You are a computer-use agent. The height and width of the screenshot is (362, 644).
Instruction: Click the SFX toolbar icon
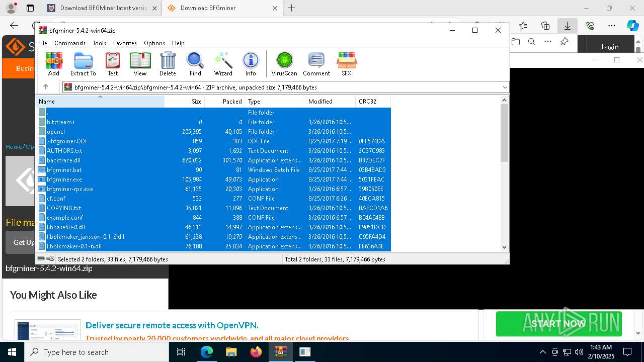(x=347, y=64)
